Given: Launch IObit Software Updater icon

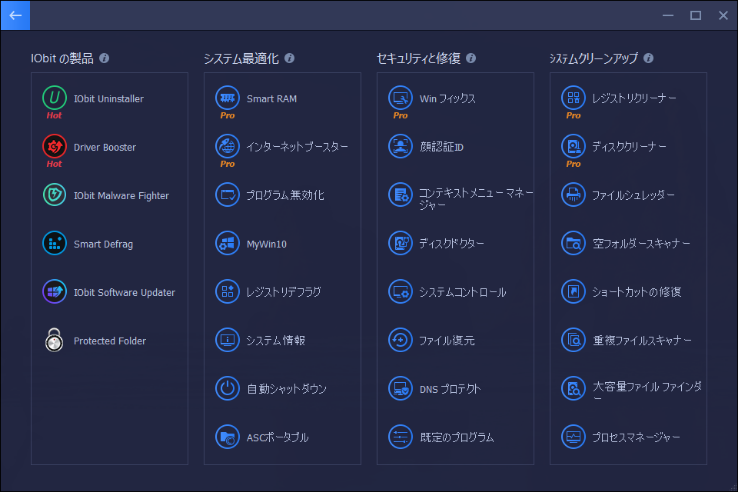Looking at the screenshot, I should click(55, 291).
